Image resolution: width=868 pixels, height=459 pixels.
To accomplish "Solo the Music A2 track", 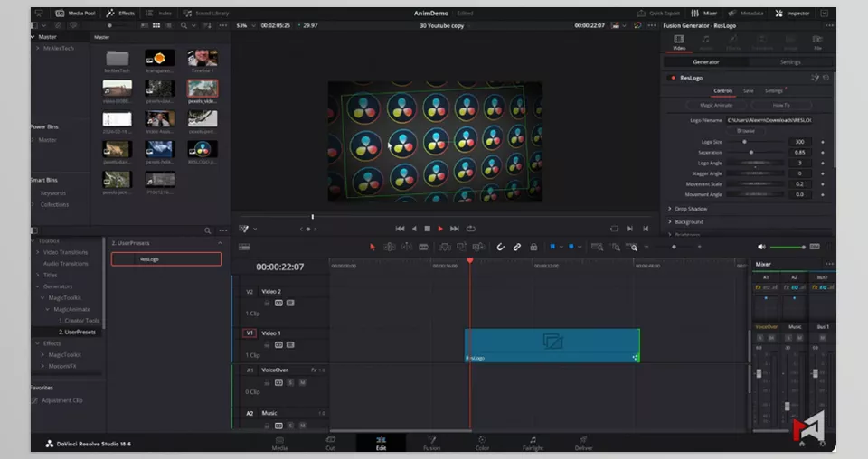I will click(290, 426).
